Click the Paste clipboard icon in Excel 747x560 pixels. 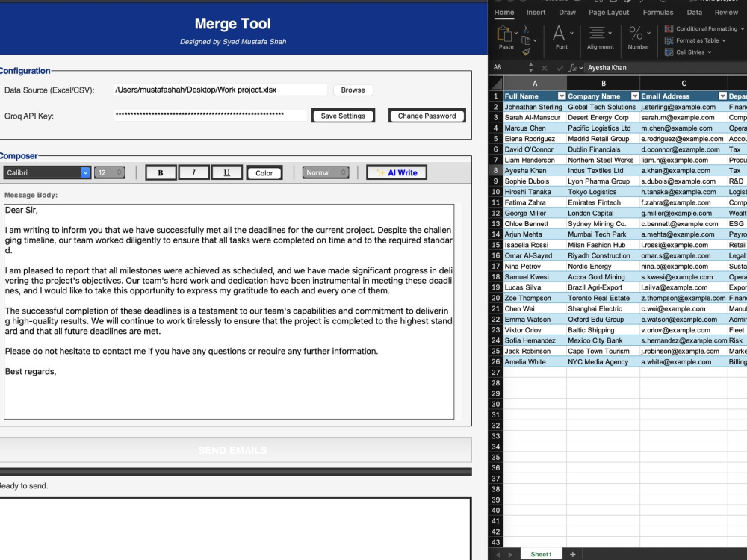coord(504,34)
